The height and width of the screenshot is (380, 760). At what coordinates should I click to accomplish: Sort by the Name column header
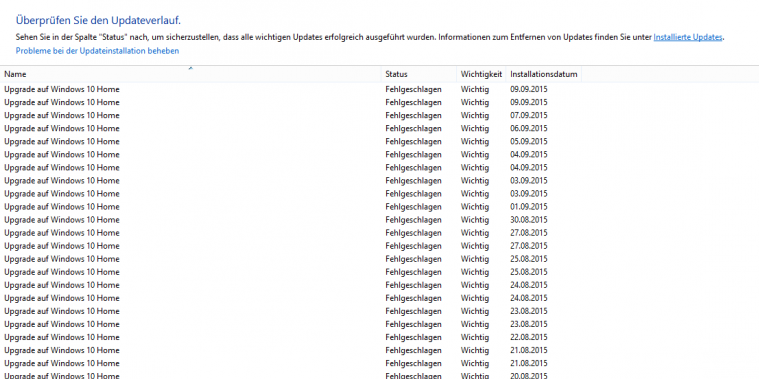click(190, 74)
